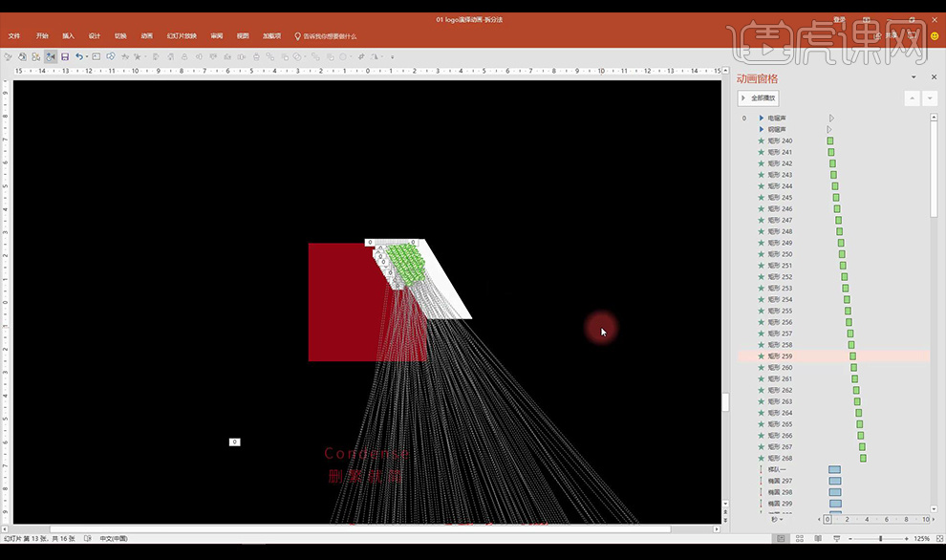Viewport: 946px width, 560px height.
Task: Select 矩形 250 animation entry
Action: coord(780,254)
